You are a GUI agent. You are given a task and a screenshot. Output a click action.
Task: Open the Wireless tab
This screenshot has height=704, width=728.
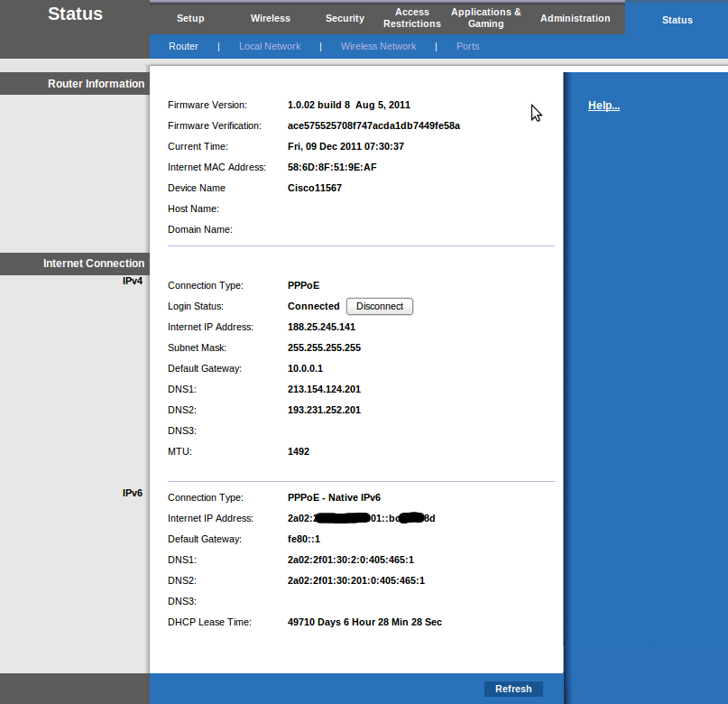pos(271,18)
